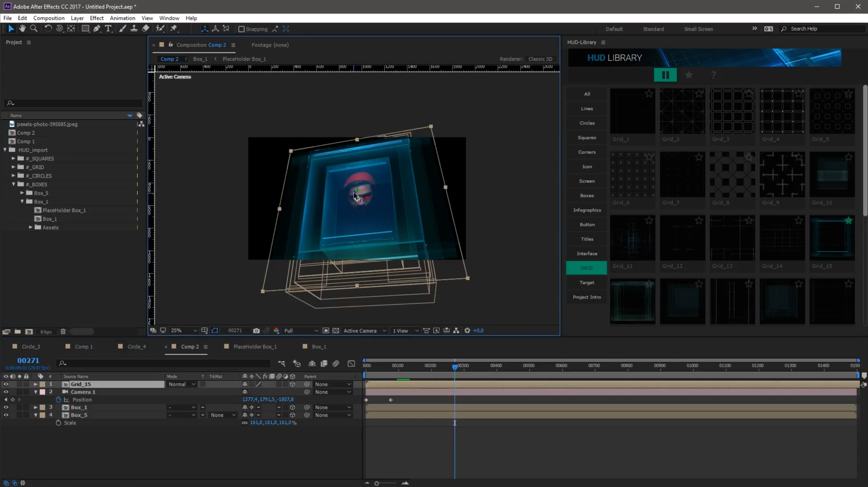Unfavorite the Grid_15 green star

click(x=848, y=221)
